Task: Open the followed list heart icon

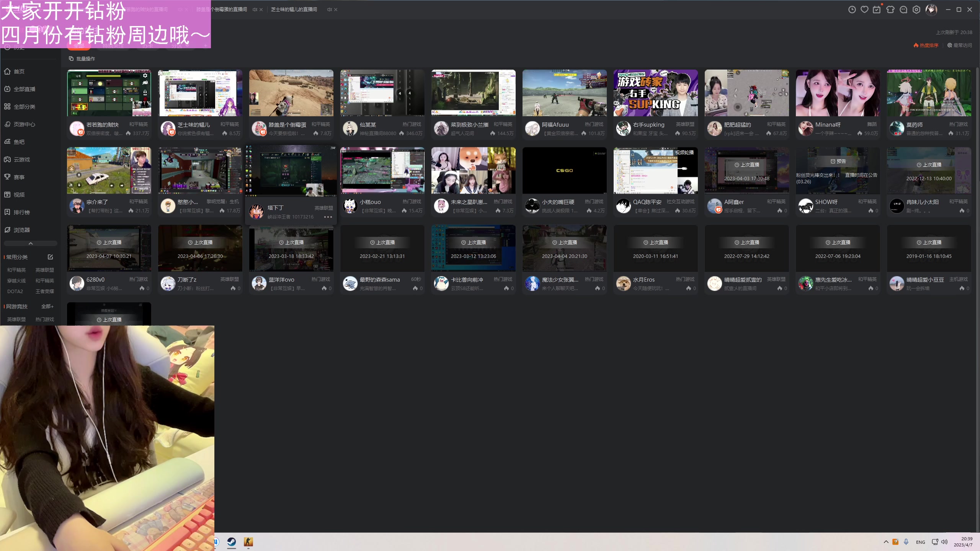Action: [x=864, y=10]
